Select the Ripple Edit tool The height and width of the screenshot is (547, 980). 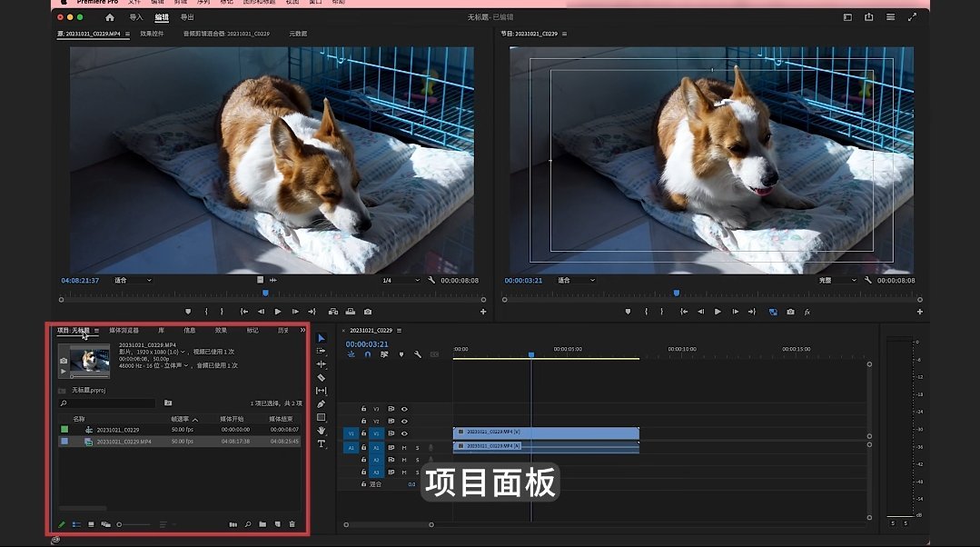coord(322,364)
